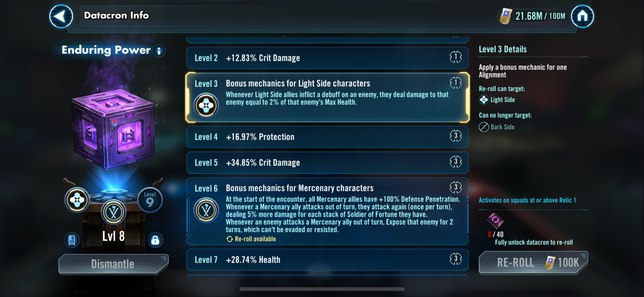644x297 pixels.
Task: Tap the datacron currency icon
Action: click(x=506, y=16)
